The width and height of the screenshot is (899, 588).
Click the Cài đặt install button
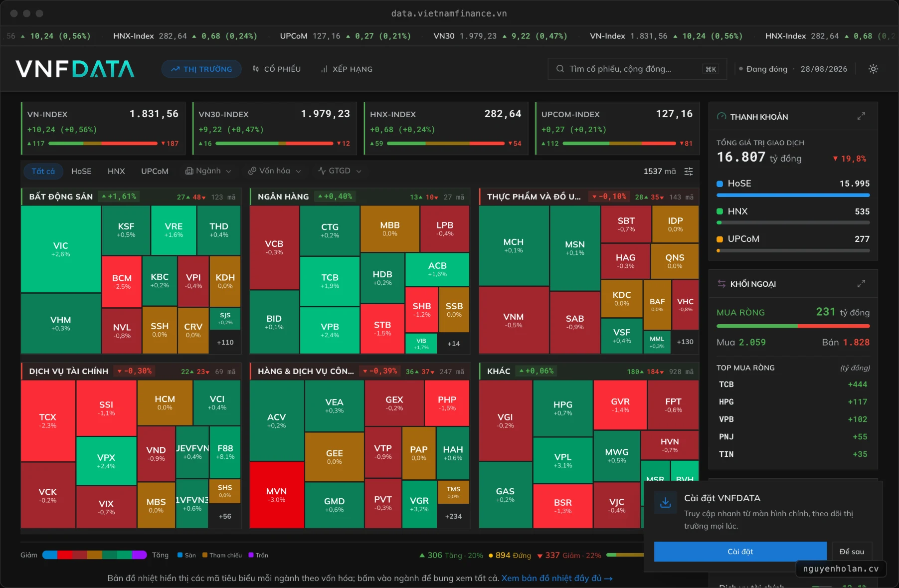(740, 552)
